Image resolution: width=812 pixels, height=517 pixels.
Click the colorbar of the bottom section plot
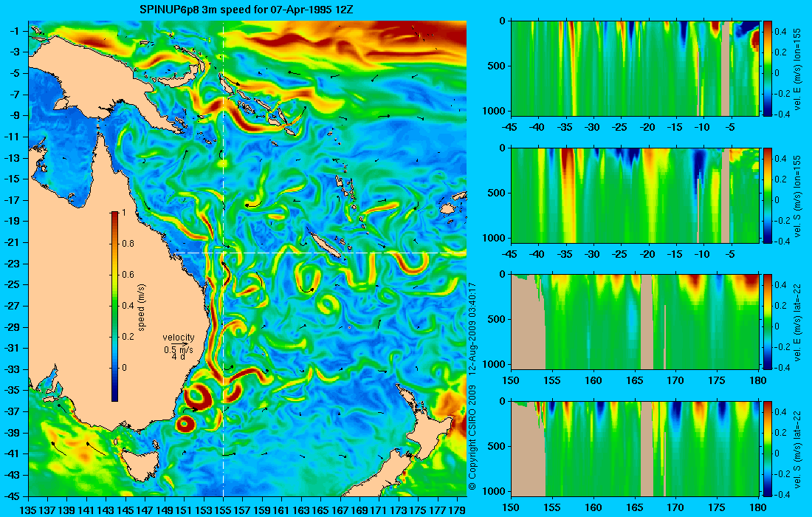[x=767, y=448]
